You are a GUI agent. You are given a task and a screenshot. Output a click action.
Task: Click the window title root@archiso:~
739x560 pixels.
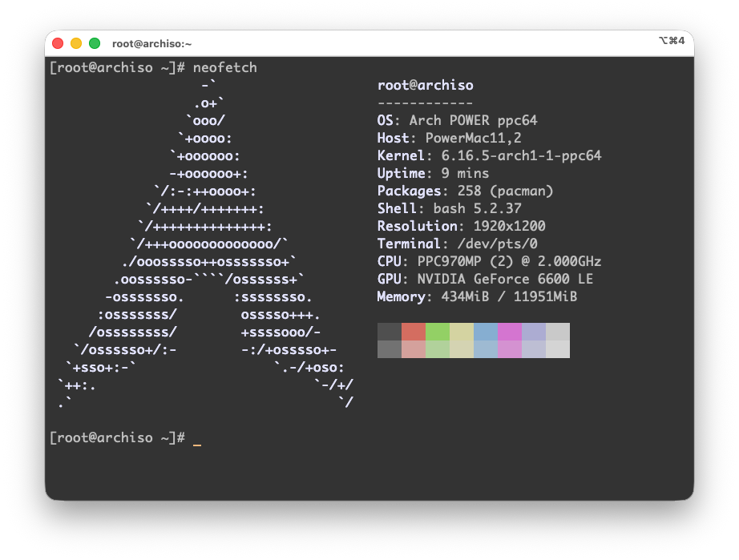pyautogui.click(x=151, y=44)
